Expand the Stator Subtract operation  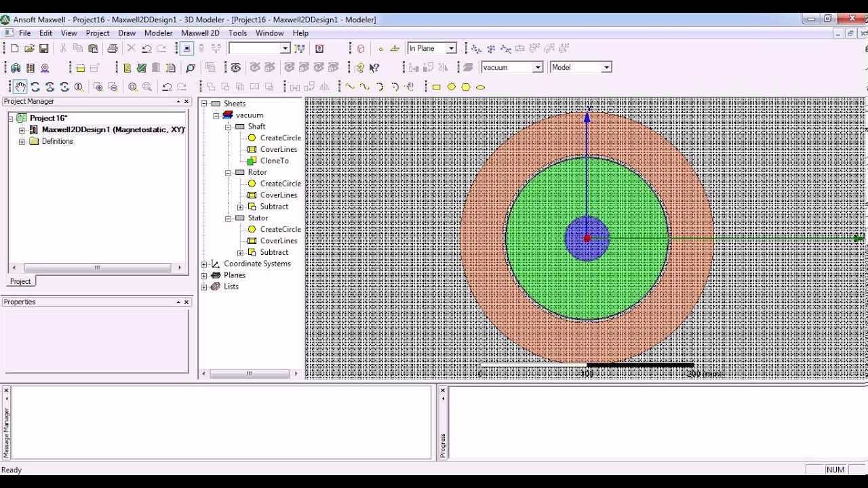coord(240,252)
